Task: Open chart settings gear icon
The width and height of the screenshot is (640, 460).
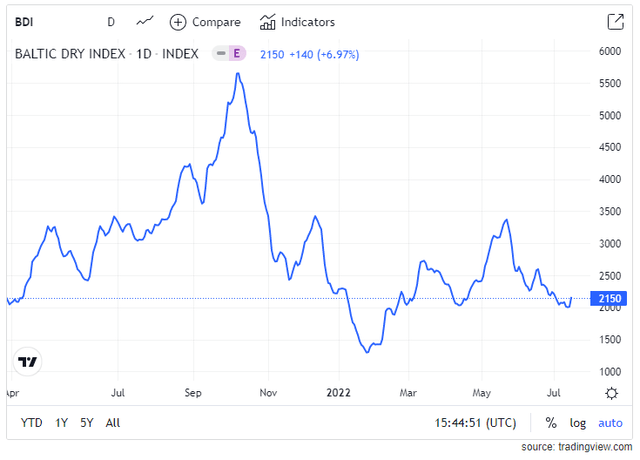Action: point(611,394)
